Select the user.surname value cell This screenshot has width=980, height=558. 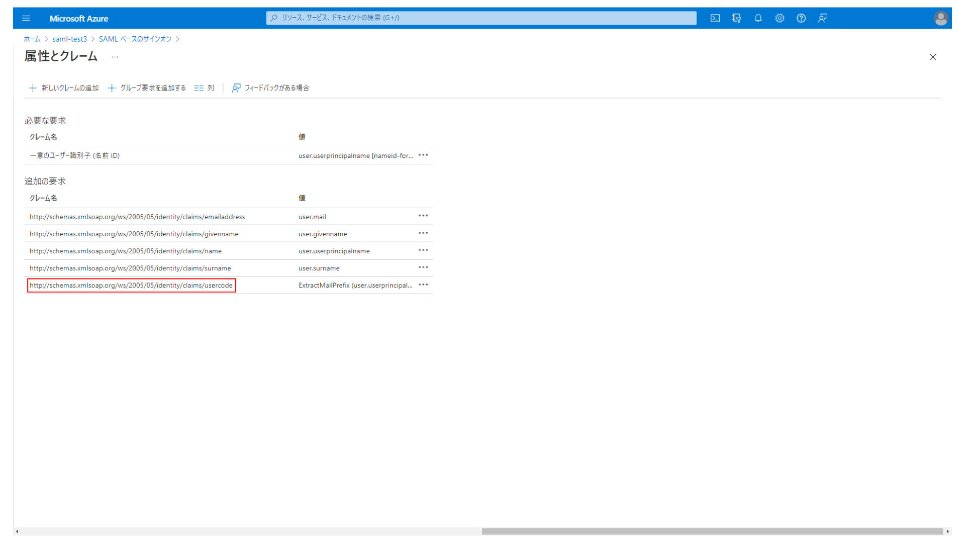(x=319, y=268)
